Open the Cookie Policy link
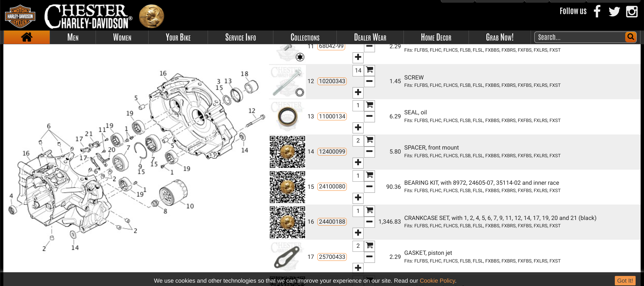 coord(438,281)
